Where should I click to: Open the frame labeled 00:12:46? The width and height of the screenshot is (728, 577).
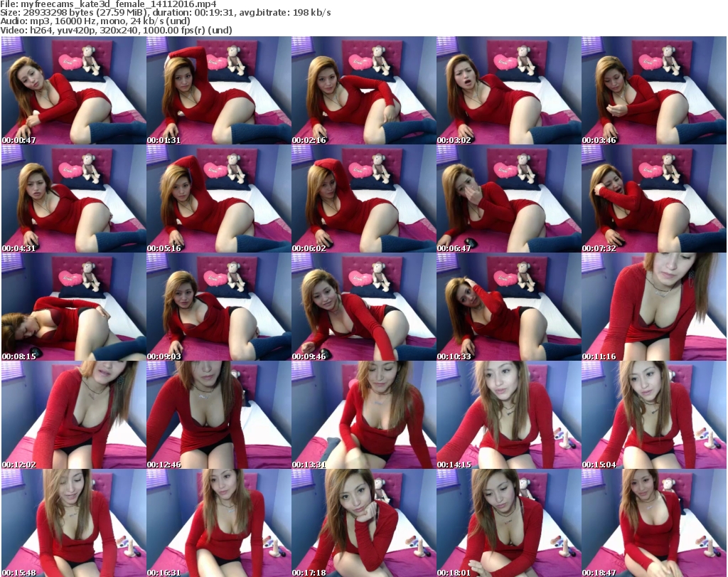pos(218,415)
